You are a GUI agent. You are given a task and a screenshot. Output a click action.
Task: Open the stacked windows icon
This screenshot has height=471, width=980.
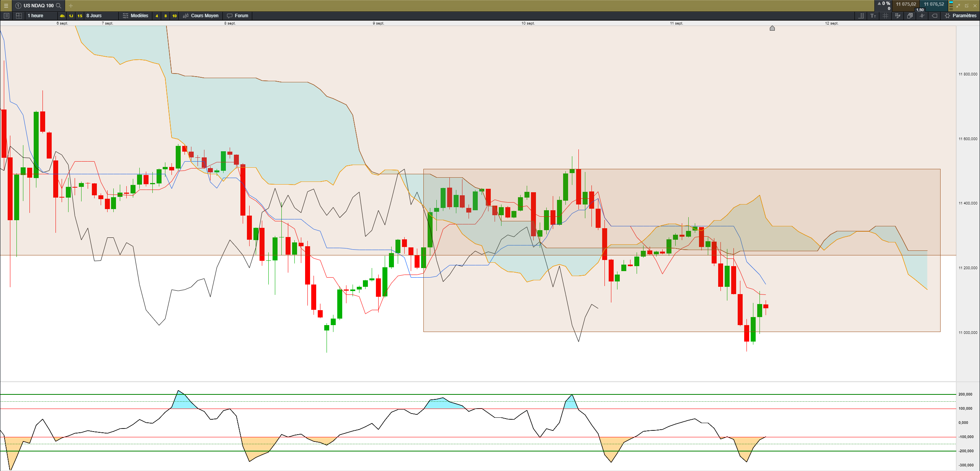coord(910,16)
